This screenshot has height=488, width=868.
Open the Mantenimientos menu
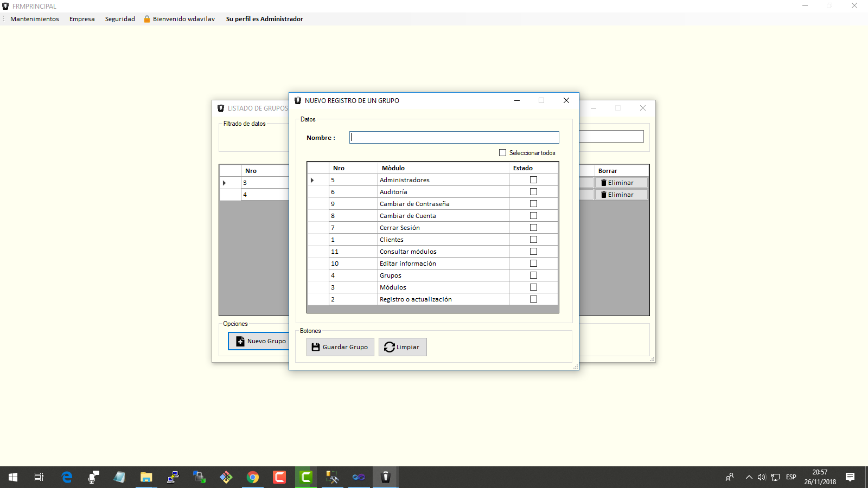click(x=35, y=19)
